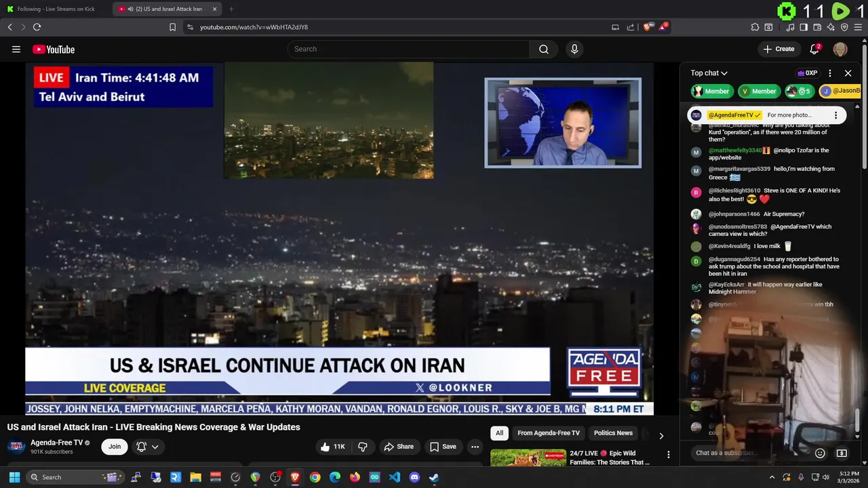Screen dimensions: 868x488
Task: Dislike the video with thumbs down
Action: [363, 447]
